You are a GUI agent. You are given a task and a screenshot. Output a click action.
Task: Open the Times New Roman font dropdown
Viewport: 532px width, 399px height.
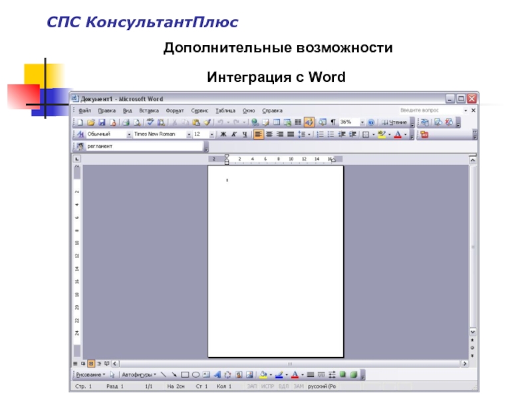coord(189,135)
